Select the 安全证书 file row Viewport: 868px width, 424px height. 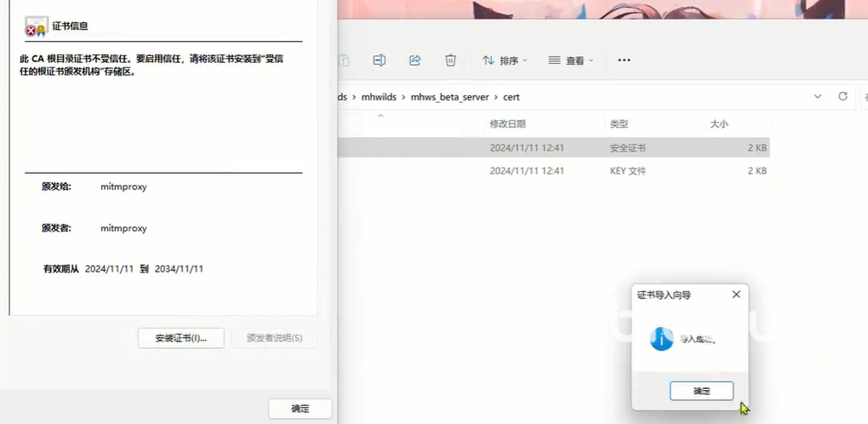[x=553, y=147]
